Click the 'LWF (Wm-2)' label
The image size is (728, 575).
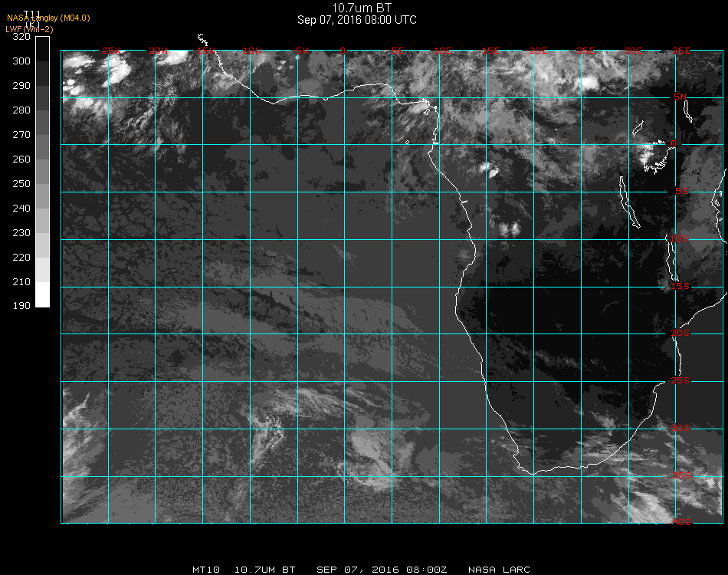click(29, 29)
